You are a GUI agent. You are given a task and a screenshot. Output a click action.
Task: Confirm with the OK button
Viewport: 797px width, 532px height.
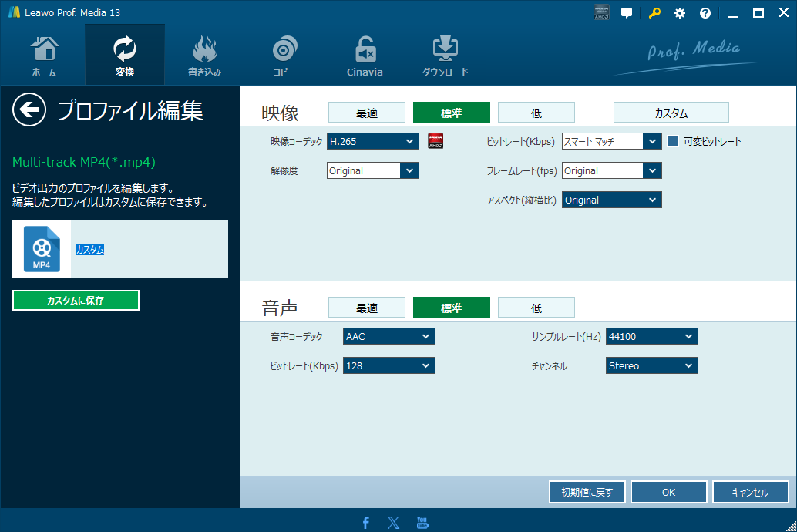(669, 492)
